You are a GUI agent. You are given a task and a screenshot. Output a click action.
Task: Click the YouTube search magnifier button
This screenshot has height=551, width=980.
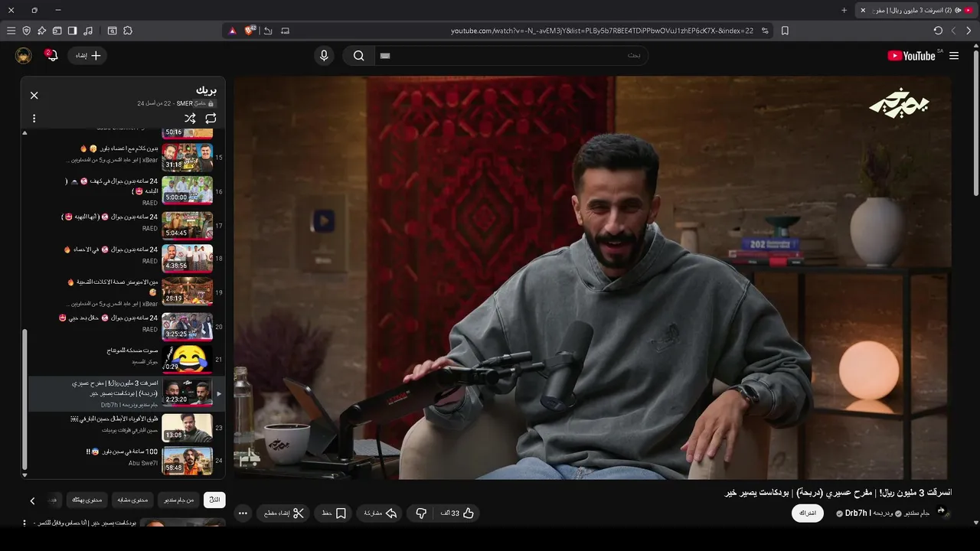click(x=358, y=56)
